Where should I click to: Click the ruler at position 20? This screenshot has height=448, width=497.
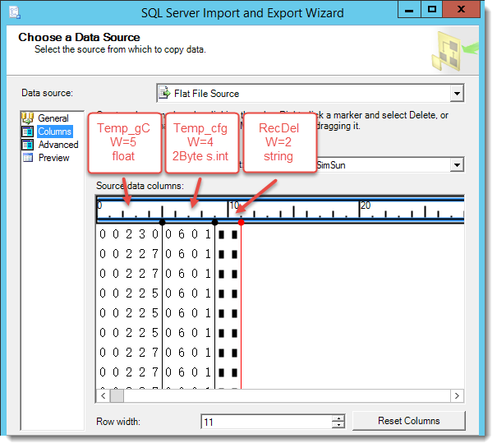click(366, 206)
